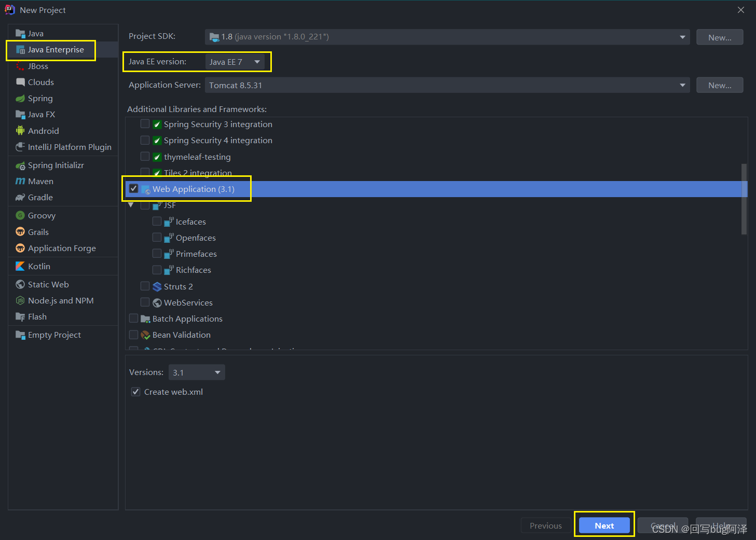
Task: Uncheck the Web Application (3.1) checkbox
Action: [133, 189]
